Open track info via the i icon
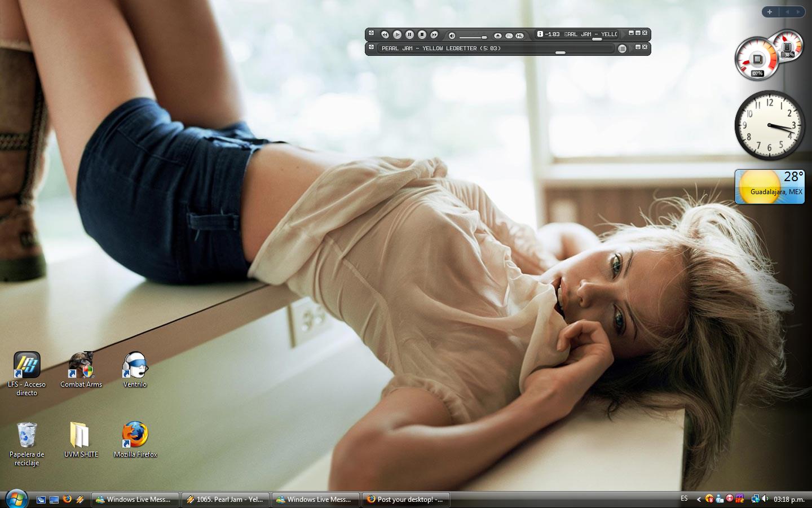Viewport: 812px width, 508px height. 540,34
